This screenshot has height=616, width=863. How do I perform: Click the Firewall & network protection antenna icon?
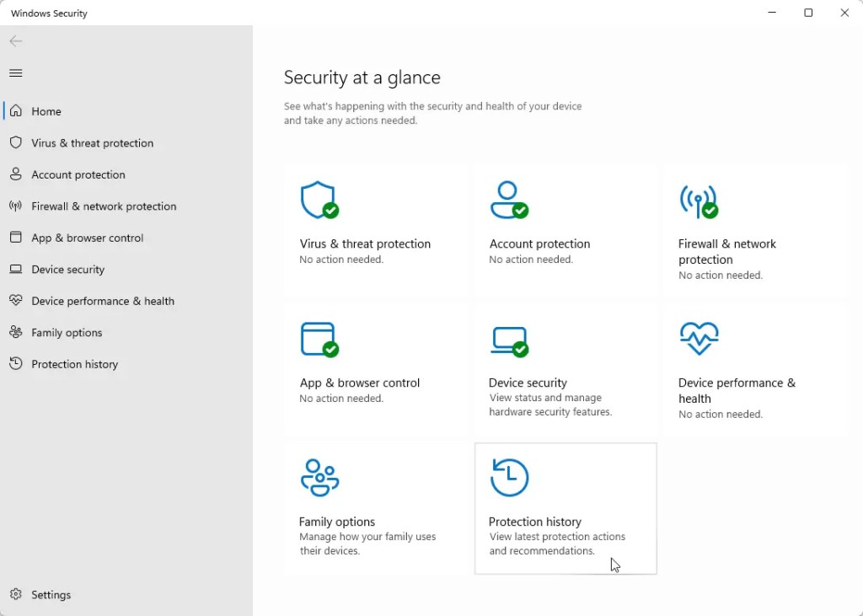coord(698,201)
